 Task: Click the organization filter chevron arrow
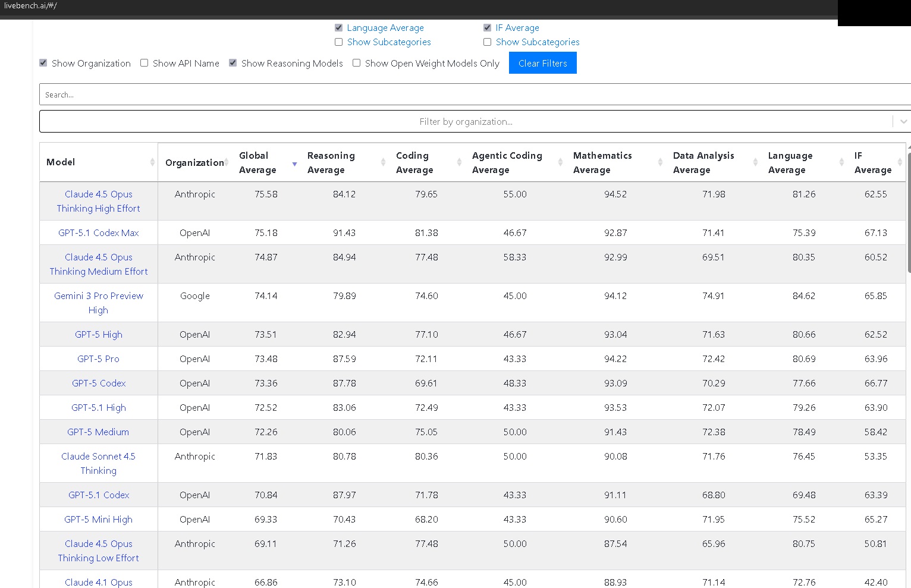[x=903, y=122]
